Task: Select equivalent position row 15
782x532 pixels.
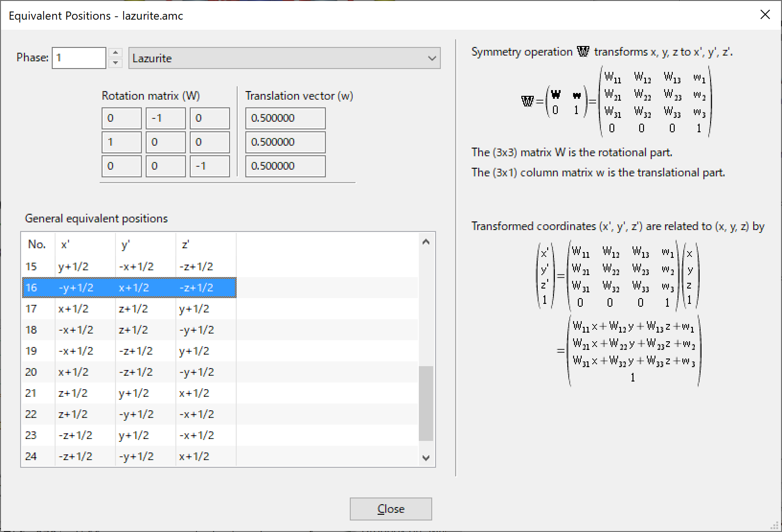Action: [x=129, y=266]
